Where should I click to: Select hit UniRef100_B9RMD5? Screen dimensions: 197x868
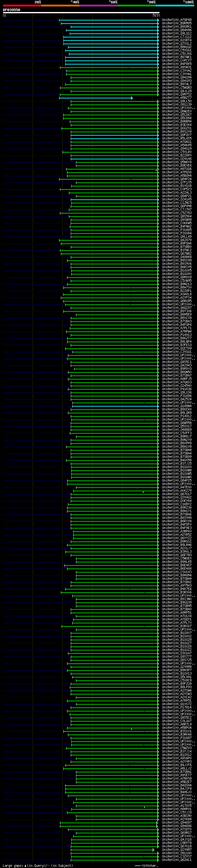[x=177, y=23]
